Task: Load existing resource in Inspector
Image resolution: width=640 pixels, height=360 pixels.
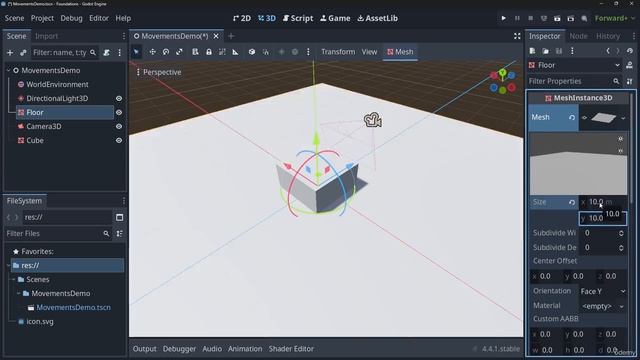Action: (x=546, y=51)
